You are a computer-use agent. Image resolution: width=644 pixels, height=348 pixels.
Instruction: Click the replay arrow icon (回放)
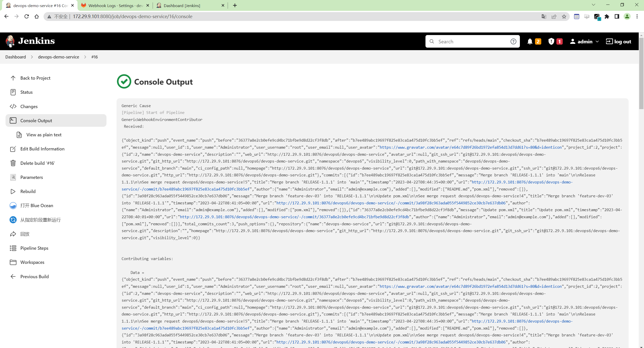point(13,234)
